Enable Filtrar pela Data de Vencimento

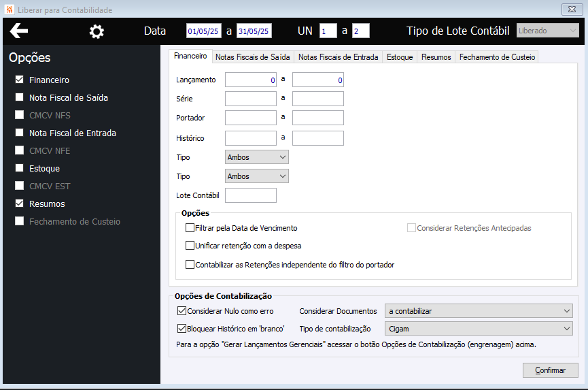click(190, 228)
